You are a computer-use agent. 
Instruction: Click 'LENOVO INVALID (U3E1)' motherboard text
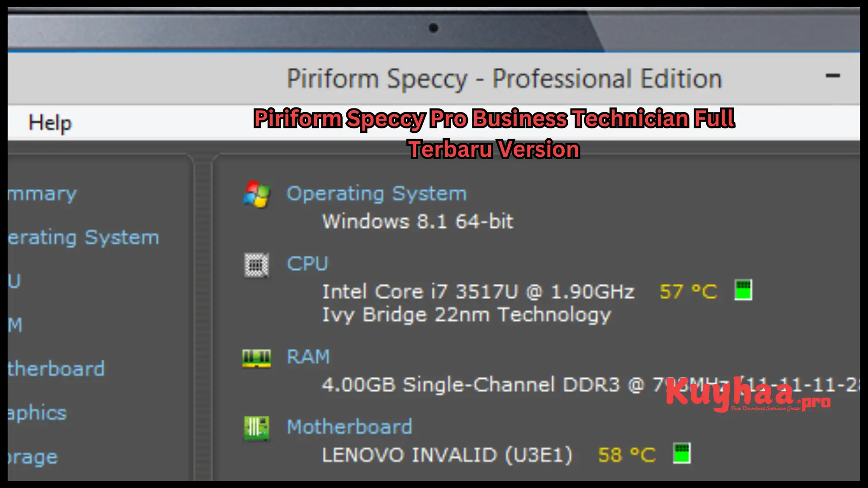point(447,455)
